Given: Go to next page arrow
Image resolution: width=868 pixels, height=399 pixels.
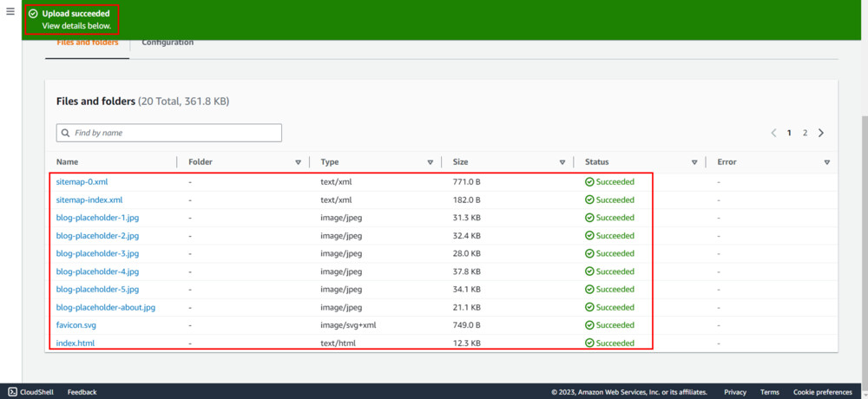Looking at the screenshot, I should click(821, 133).
